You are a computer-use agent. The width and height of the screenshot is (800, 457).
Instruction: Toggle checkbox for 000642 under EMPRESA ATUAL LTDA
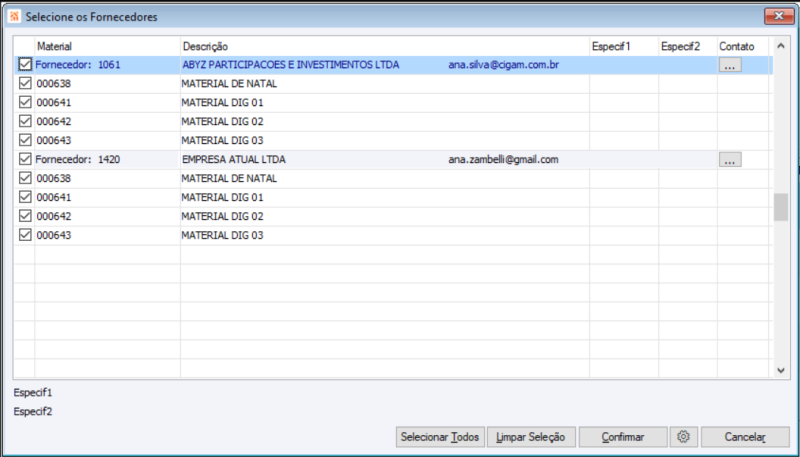[25, 216]
